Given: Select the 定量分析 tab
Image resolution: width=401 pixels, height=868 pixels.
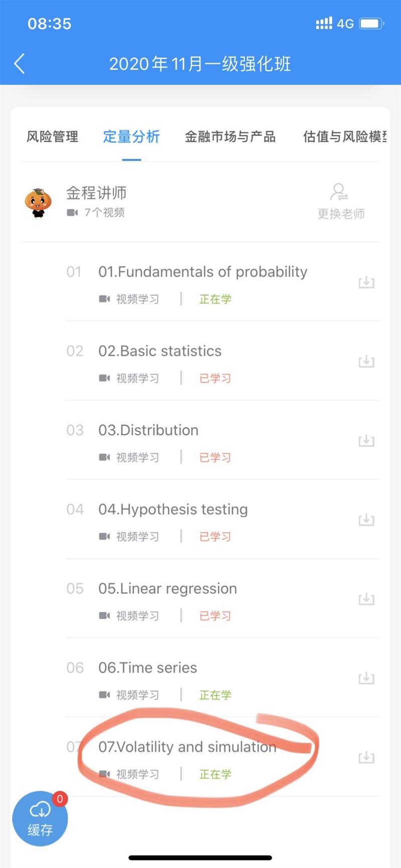Looking at the screenshot, I should (x=131, y=136).
